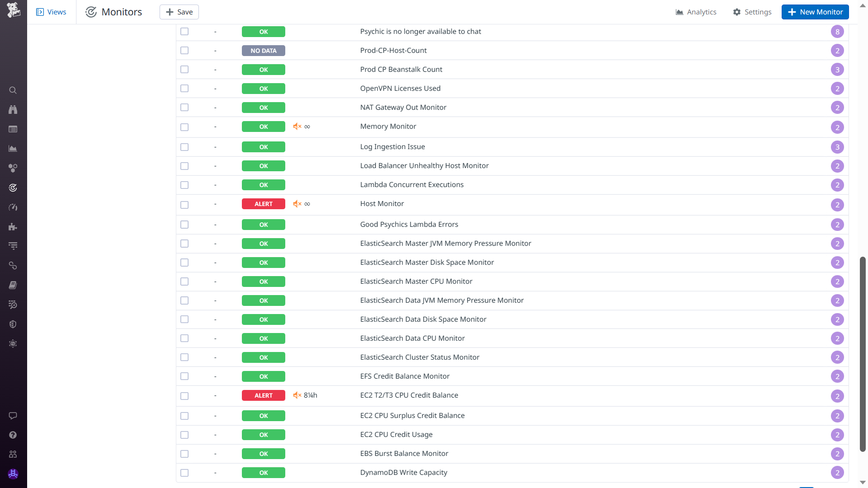
Task: Open the search magnifier in sidebar
Action: coord(13,90)
